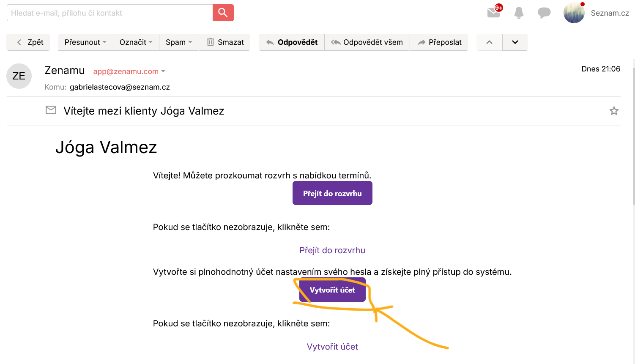
Task: Star this email message
Action: (x=614, y=111)
